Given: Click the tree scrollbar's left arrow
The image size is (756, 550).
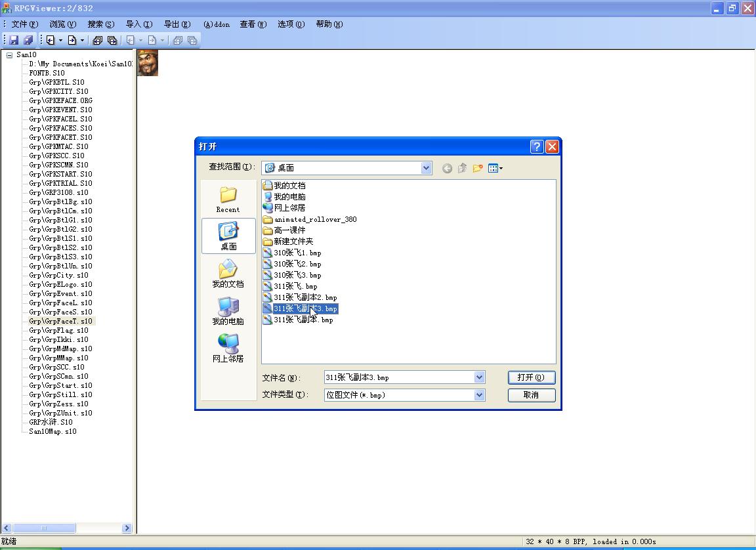Looking at the screenshot, I should point(7,528).
